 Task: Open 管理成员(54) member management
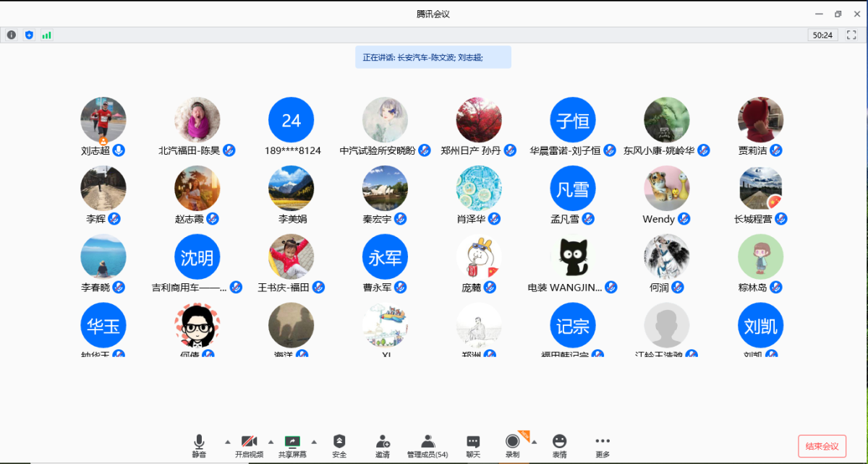(x=427, y=442)
